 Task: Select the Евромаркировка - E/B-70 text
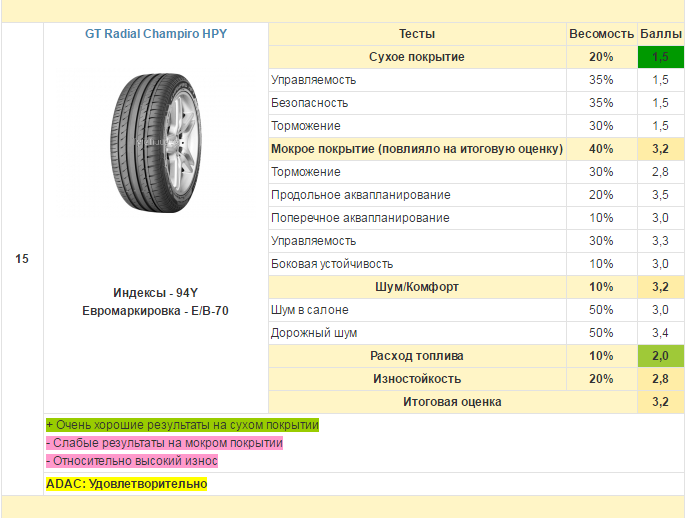coord(156,311)
